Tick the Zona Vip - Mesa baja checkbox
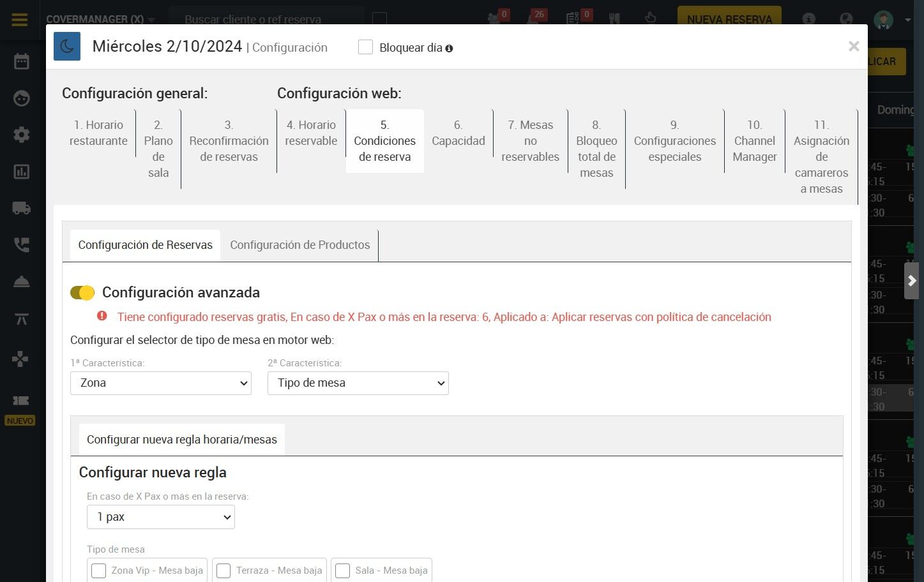The height and width of the screenshot is (582, 924). point(98,571)
